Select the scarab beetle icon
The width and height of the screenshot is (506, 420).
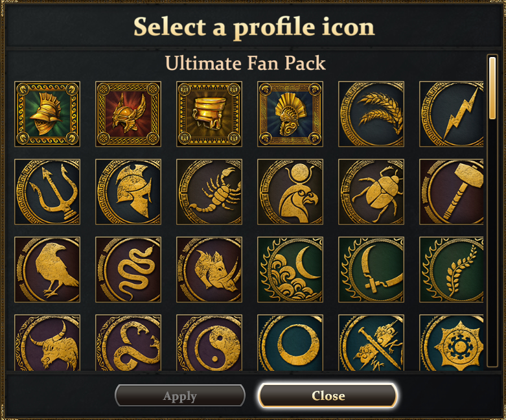point(371,191)
